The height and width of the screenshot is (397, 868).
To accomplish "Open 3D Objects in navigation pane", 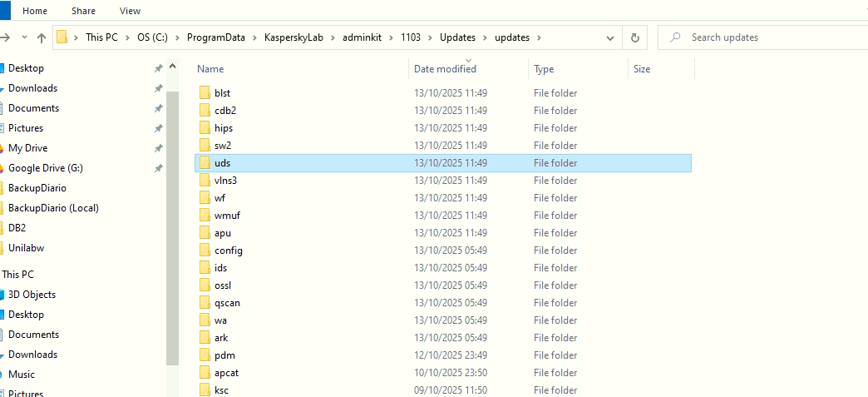I will point(32,295).
